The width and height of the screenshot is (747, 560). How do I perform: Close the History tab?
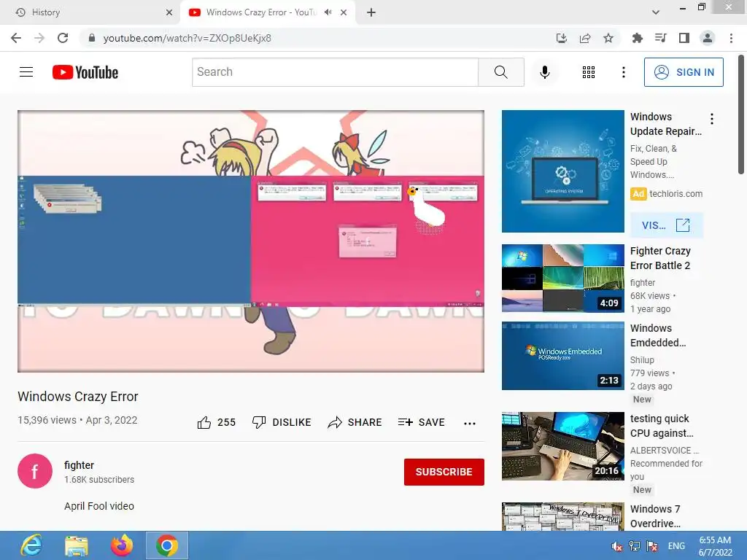[169, 12]
